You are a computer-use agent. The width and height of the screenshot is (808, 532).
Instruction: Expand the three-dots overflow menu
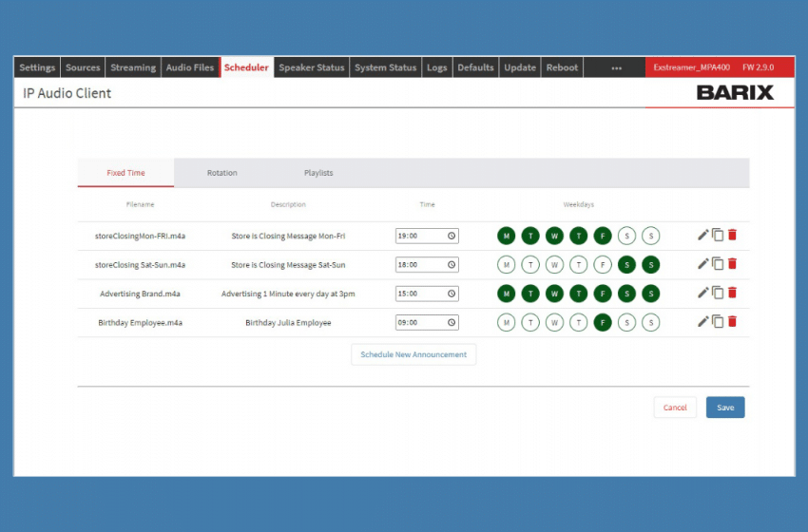[x=616, y=67]
